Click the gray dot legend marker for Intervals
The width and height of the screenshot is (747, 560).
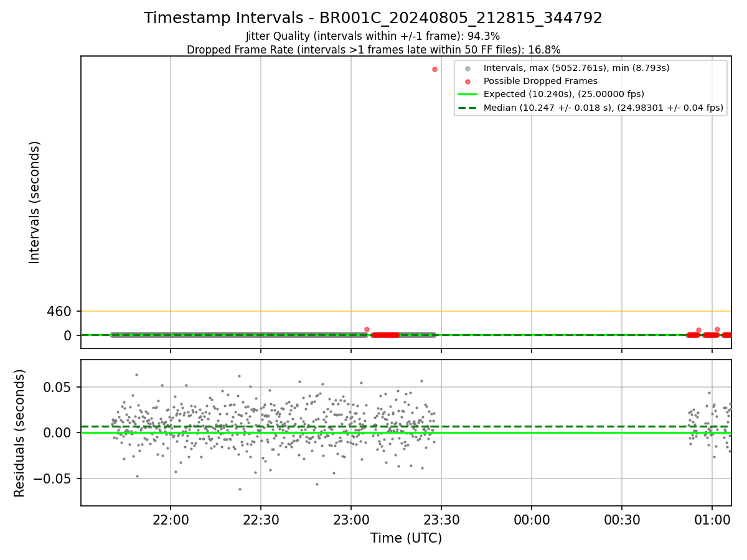click(467, 68)
